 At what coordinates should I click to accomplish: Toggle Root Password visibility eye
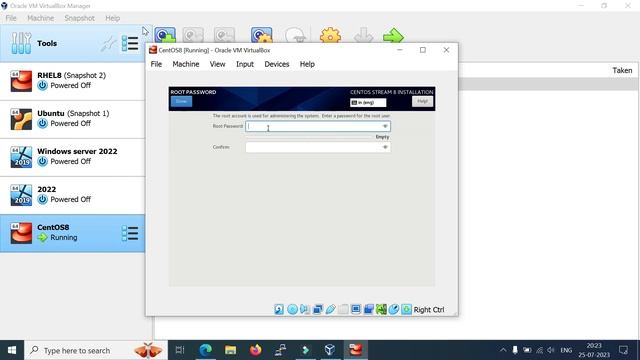(x=384, y=126)
